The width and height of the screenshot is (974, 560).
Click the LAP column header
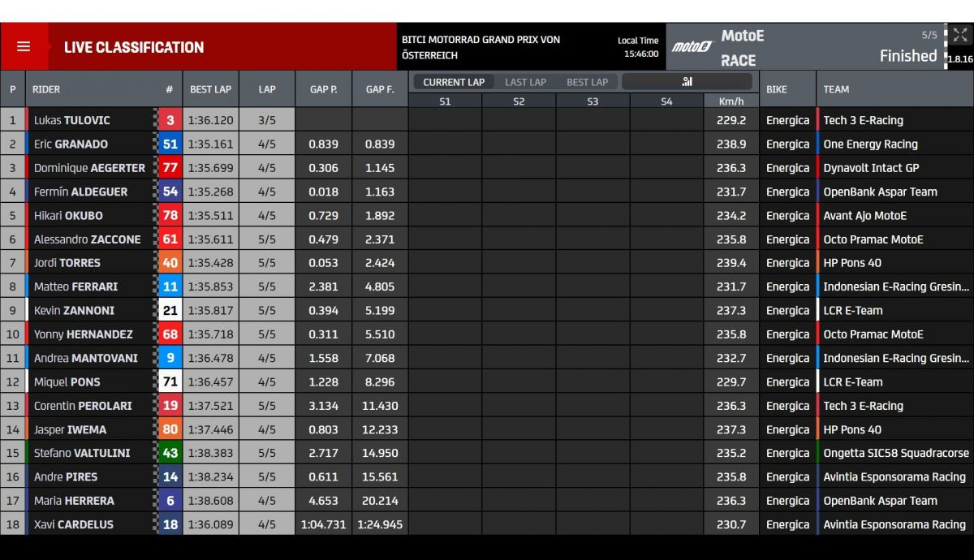267,89
